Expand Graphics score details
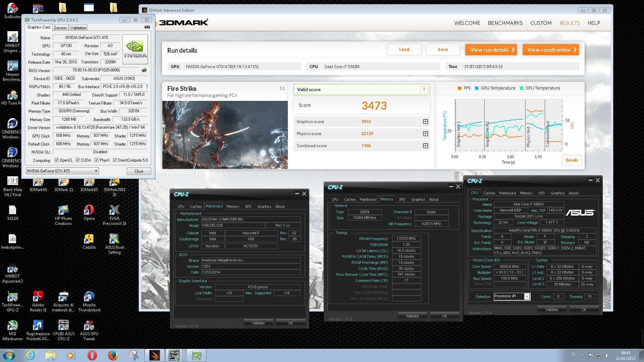 (x=425, y=122)
